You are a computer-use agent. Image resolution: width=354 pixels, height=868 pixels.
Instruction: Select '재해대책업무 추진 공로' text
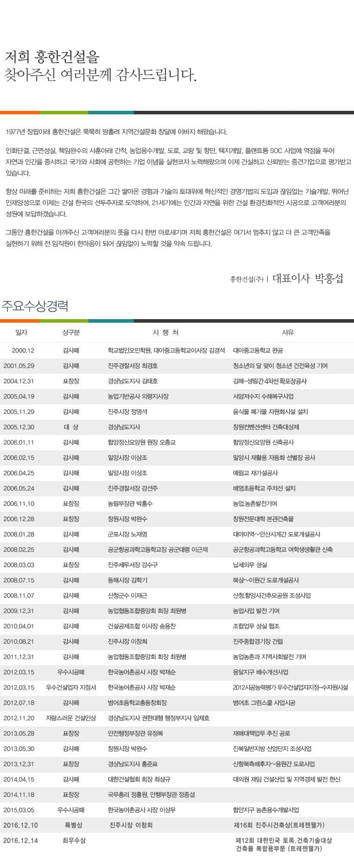click(x=262, y=733)
